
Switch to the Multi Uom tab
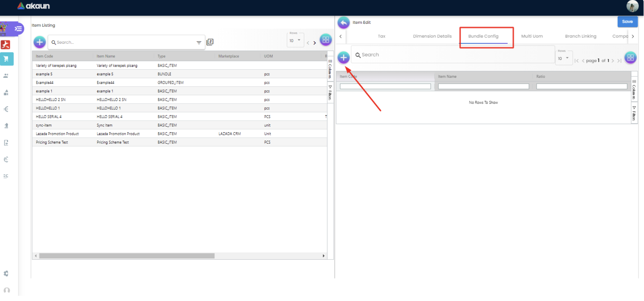532,36
